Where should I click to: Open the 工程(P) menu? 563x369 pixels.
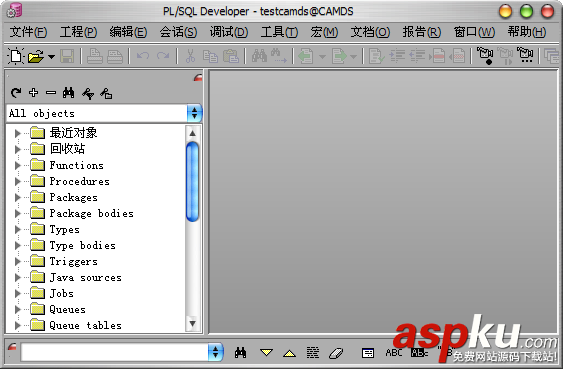click(x=78, y=32)
